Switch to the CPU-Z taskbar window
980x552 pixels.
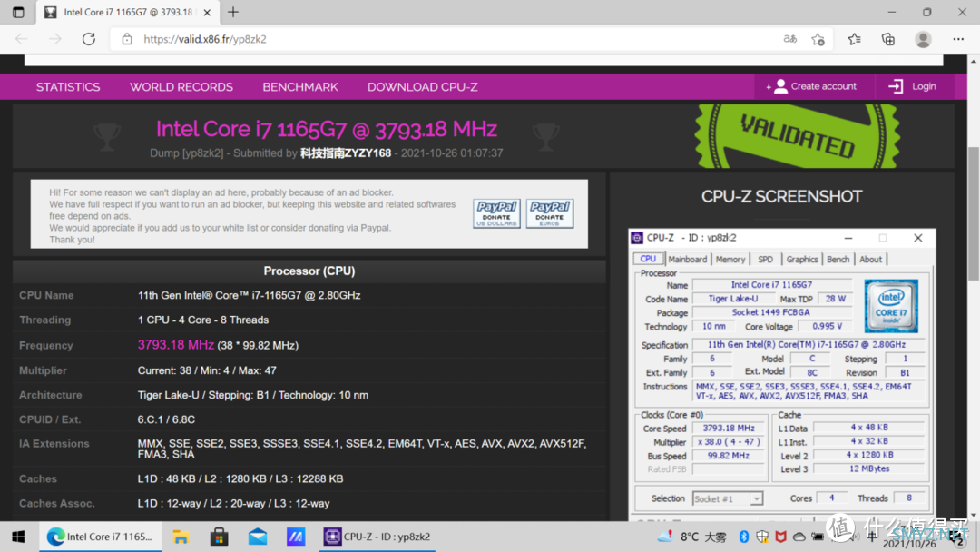(x=377, y=537)
